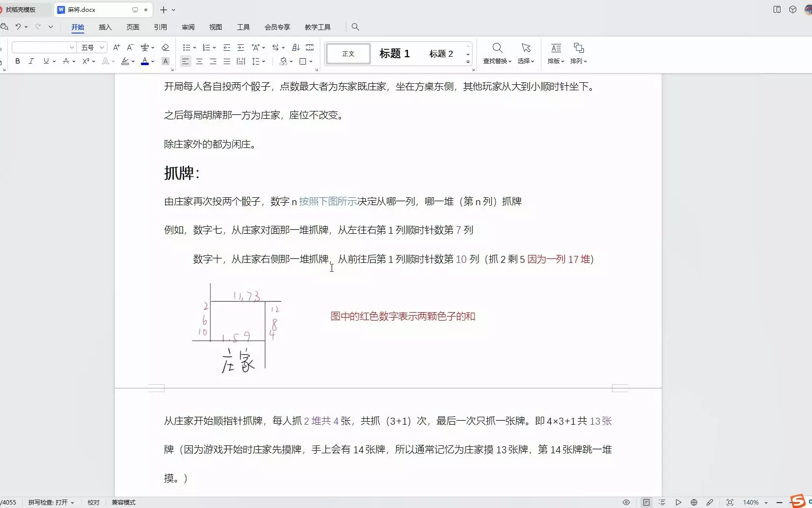This screenshot has width=812, height=508.
Task: Open the 审阅 ribbon tab
Action: [x=188, y=27]
